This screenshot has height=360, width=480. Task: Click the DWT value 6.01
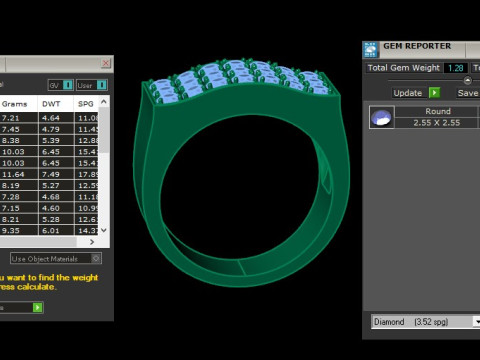tap(51, 231)
